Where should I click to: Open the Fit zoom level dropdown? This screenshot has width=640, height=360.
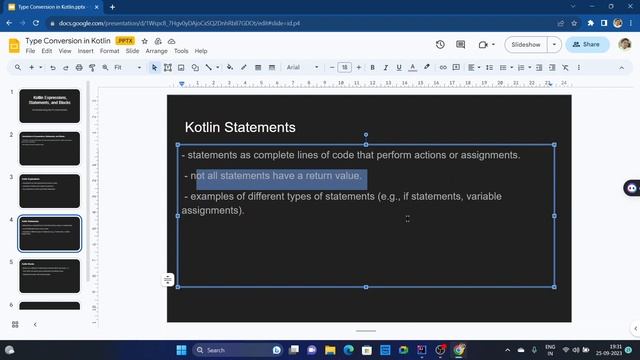click(x=127, y=67)
